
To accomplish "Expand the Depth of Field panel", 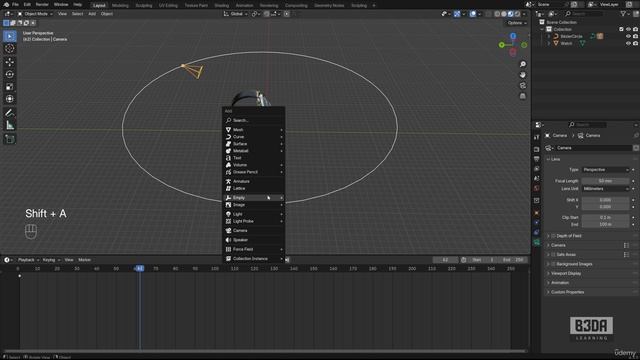I will coord(548,236).
